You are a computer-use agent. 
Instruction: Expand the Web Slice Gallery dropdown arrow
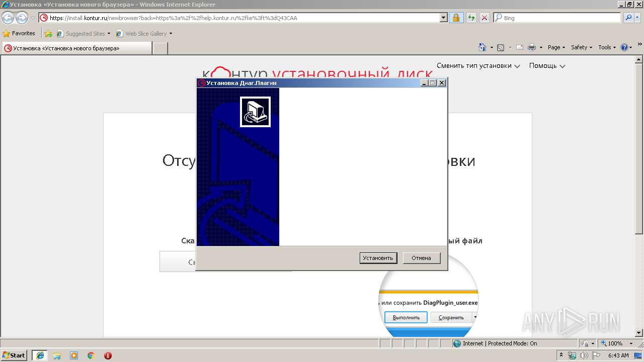(171, 34)
